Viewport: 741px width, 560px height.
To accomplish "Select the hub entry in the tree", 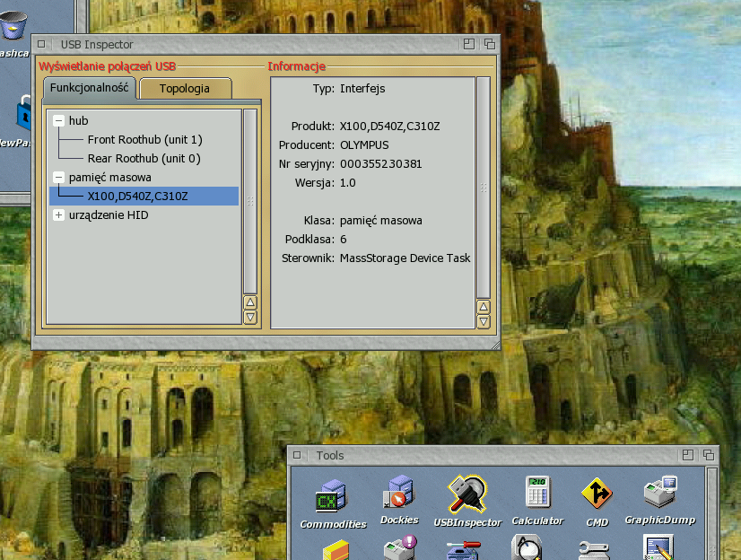I will point(78,121).
